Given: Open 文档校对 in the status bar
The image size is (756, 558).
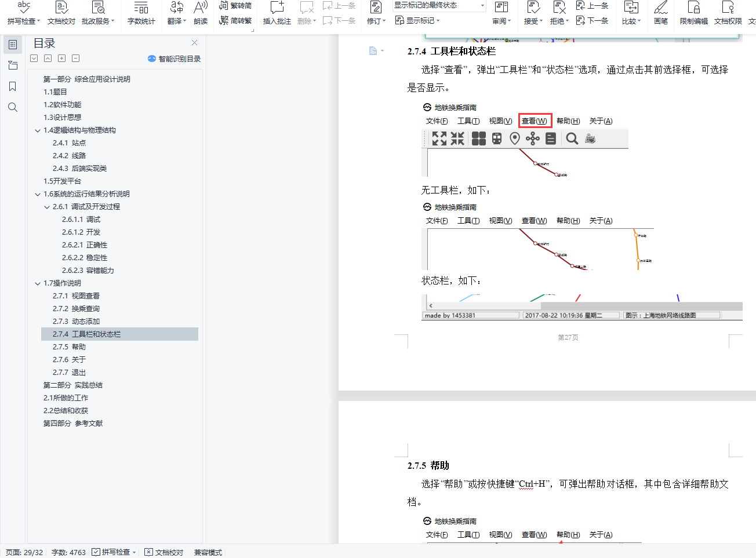Looking at the screenshot, I should 164,552.
